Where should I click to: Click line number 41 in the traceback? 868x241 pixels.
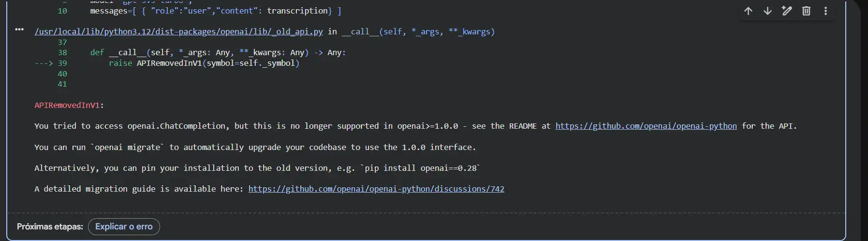62,84
